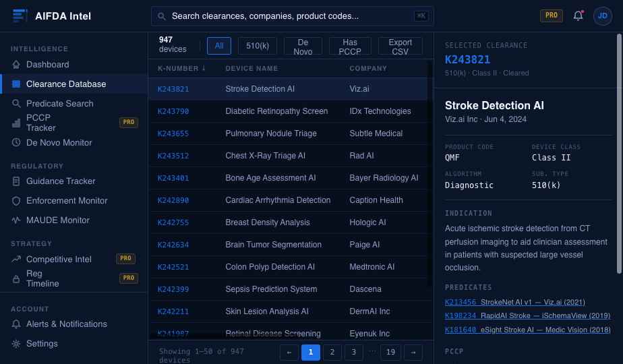Open Predicate Search in the sidebar
Screen dimensions: 623x364
[74, 103]
